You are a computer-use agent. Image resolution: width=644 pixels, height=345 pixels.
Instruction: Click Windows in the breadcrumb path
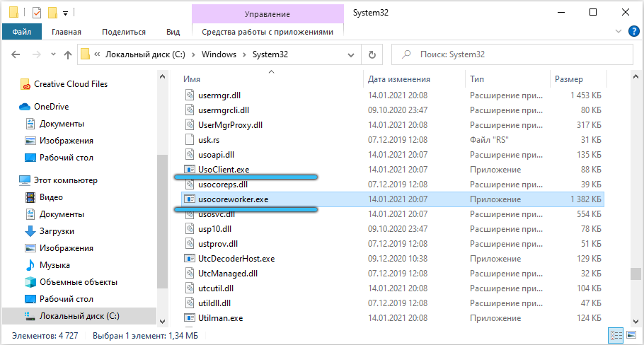click(219, 54)
